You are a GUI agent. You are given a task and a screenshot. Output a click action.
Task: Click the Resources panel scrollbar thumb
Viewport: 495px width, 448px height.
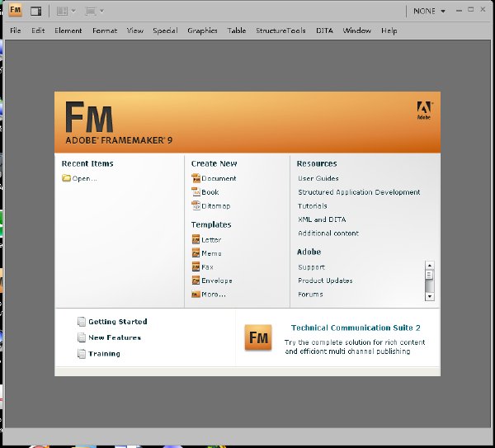tap(429, 275)
